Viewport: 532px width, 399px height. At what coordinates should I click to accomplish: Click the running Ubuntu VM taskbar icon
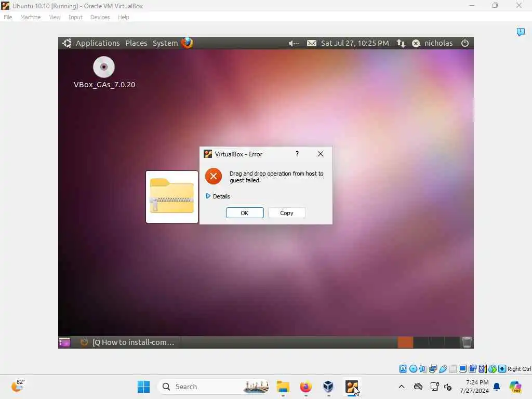[352, 387]
